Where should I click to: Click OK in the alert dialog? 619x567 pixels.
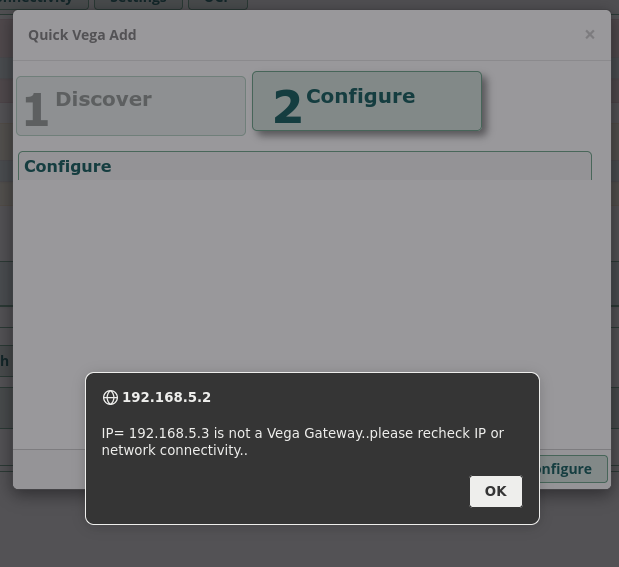495,491
